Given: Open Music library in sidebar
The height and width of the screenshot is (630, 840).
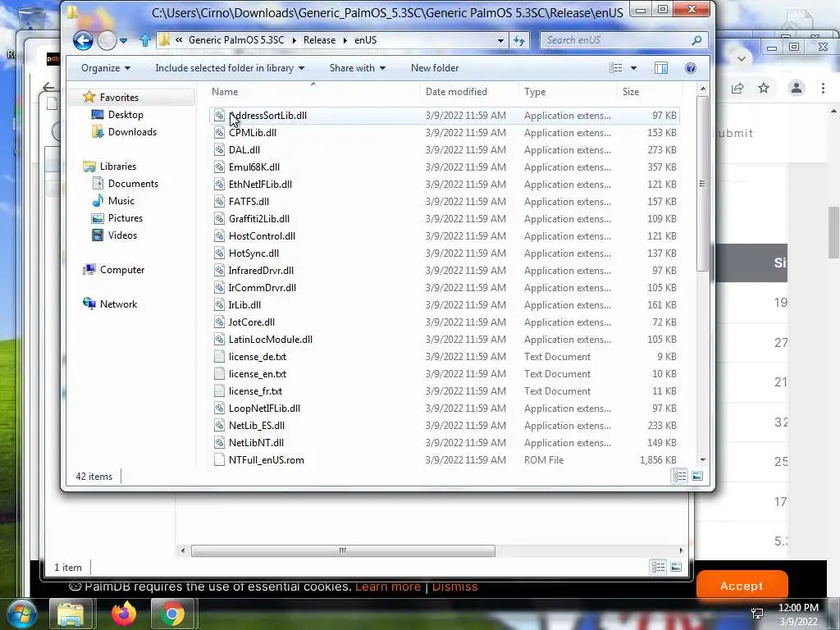Looking at the screenshot, I should [121, 200].
